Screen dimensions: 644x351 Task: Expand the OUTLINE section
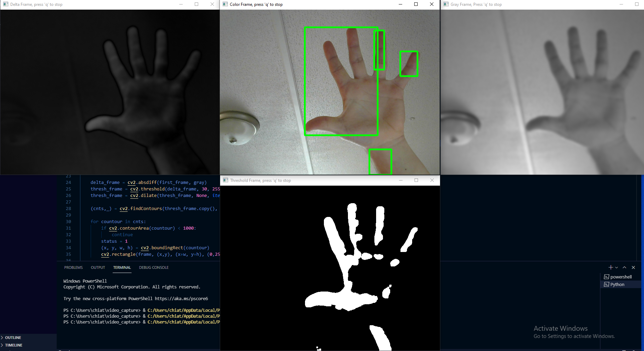click(12, 338)
